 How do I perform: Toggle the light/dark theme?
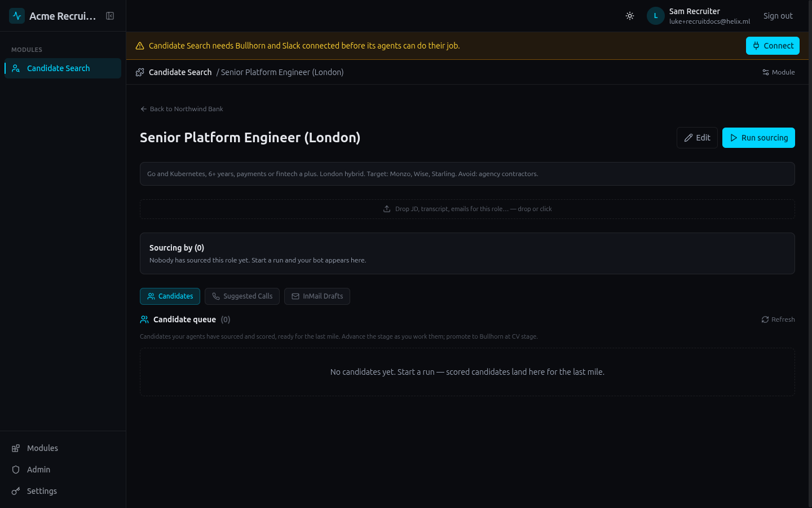630,16
